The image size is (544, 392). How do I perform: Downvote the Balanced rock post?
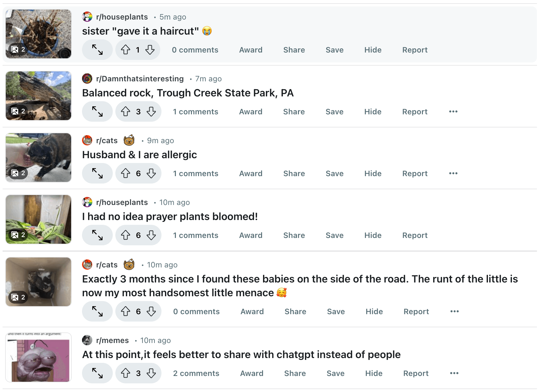[x=151, y=112]
